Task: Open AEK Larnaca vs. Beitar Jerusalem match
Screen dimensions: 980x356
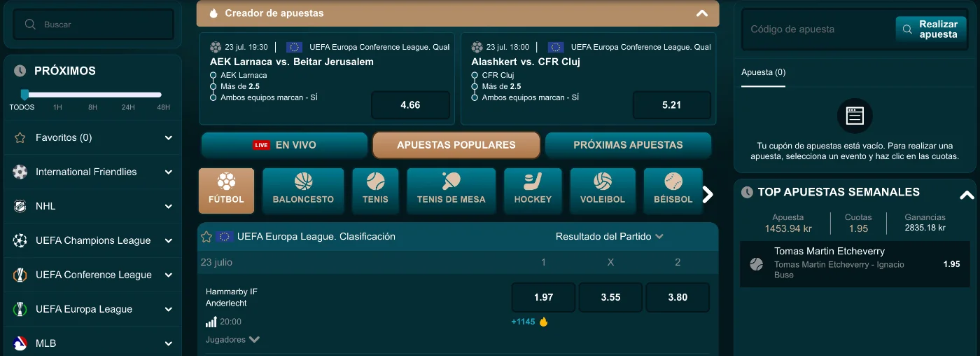Action: point(292,62)
